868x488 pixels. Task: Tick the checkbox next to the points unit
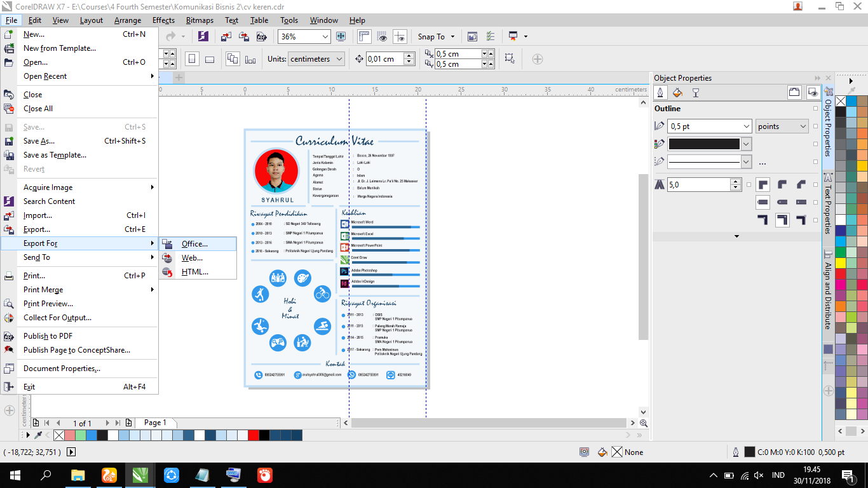pyautogui.click(x=815, y=126)
